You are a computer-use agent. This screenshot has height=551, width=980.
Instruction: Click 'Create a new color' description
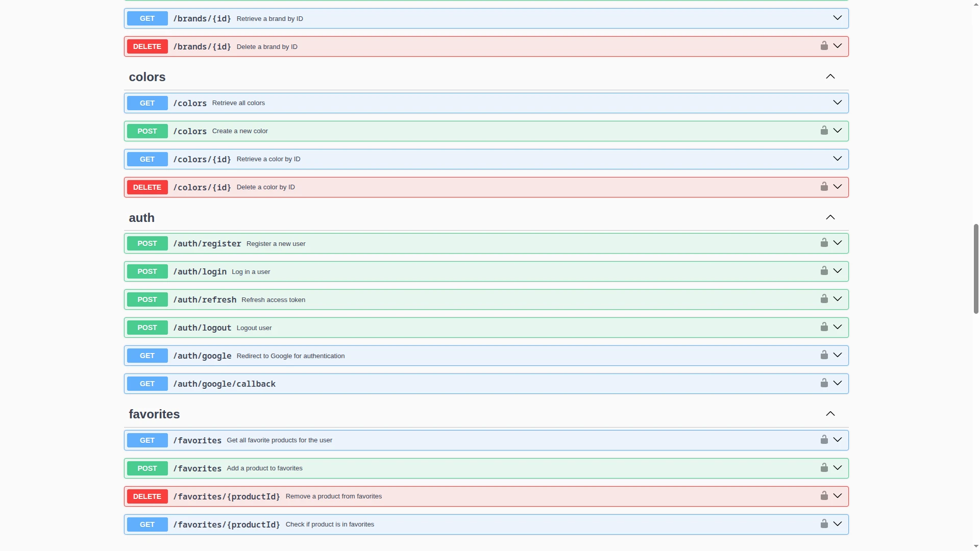coord(240,131)
